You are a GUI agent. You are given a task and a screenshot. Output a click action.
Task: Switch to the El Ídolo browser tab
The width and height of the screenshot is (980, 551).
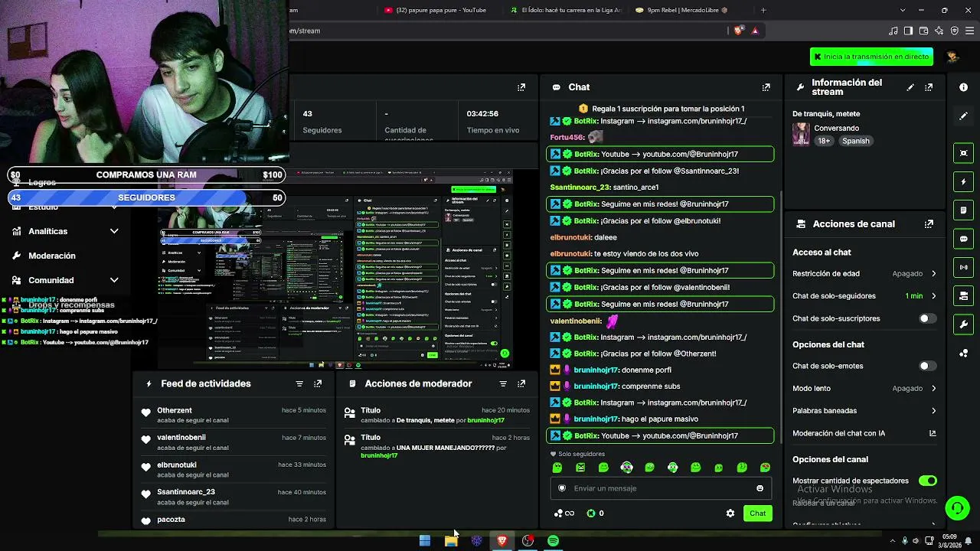pyautogui.click(x=567, y=10)
